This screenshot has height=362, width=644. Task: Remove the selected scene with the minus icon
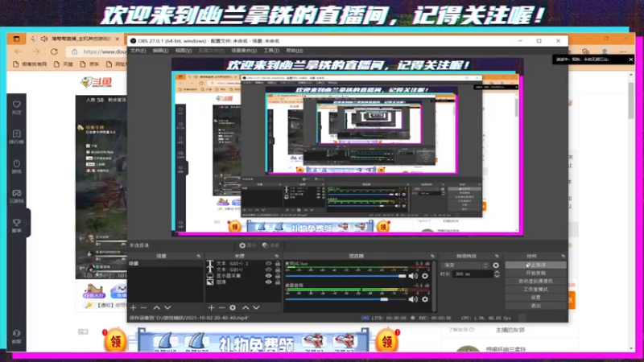point(144,307)
